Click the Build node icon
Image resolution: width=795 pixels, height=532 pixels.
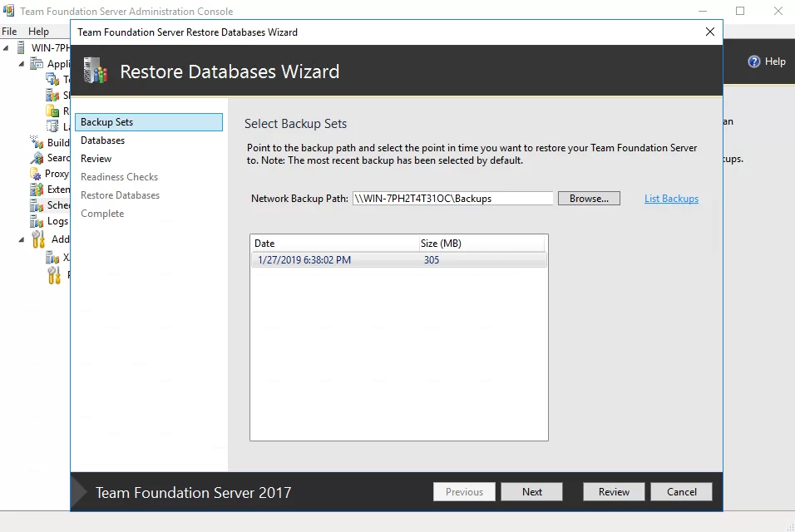click(37, 142)
